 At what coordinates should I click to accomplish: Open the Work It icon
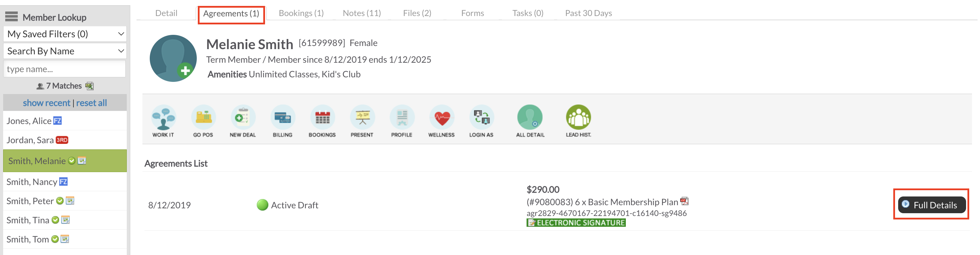(163, 118)
